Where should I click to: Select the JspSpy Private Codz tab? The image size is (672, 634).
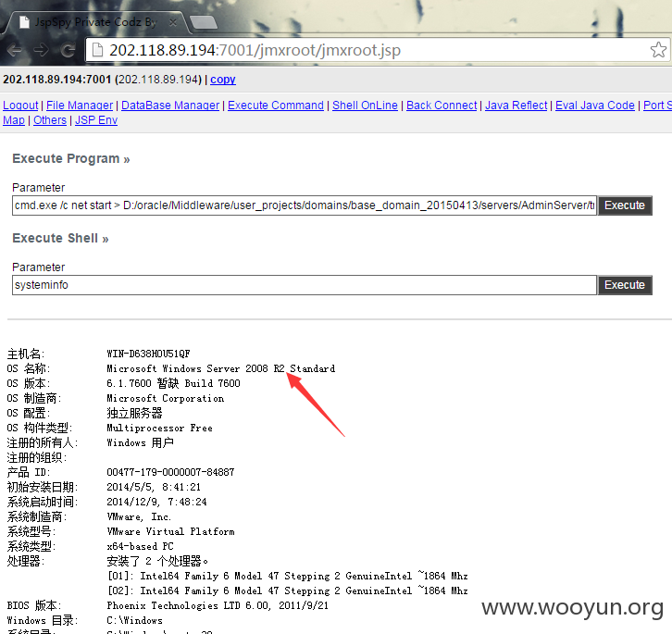[96, 22]
